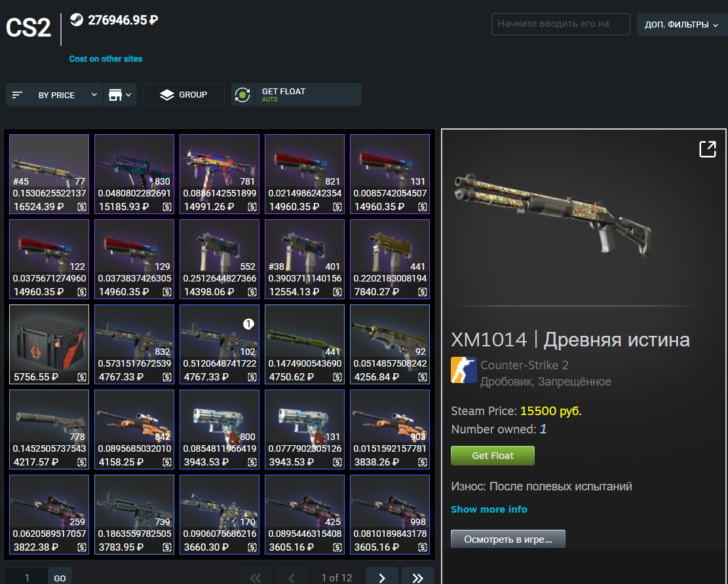Click the marketplace storefront icon
The width and height of the screenshot is (728, 584).
pos(115,95)
